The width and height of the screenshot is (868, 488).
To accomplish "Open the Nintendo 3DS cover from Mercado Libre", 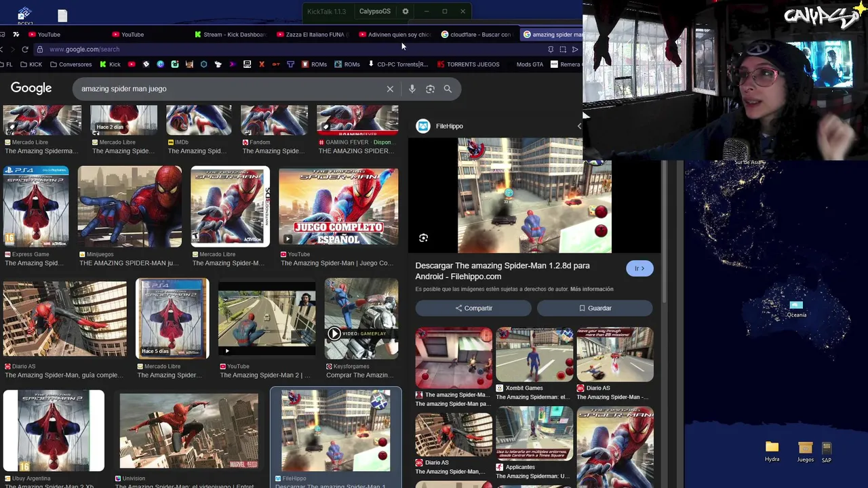I will coord(231,206).
